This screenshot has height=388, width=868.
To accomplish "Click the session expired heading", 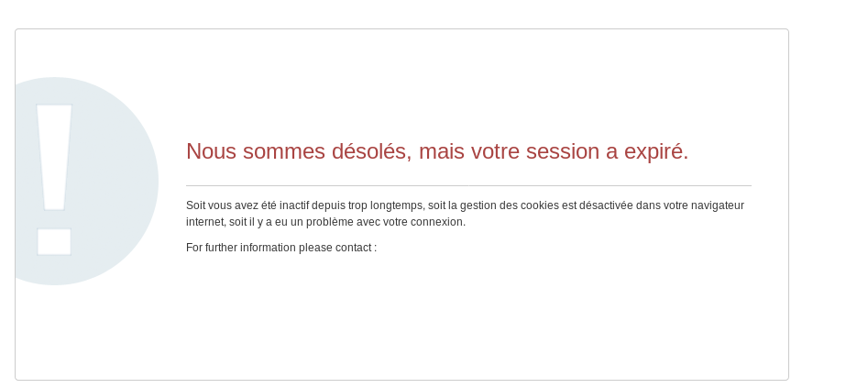I will (x=436, y=151).
